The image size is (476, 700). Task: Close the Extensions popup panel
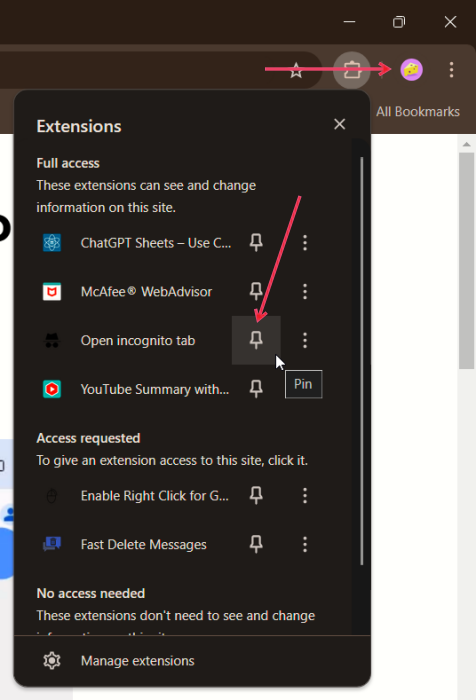tap(340, 124)
